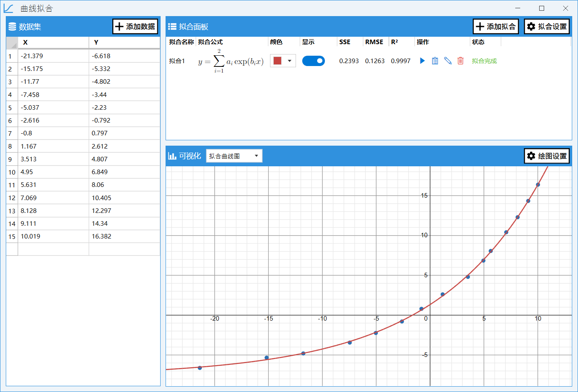This screenshot has height=392, width=578.
Task: Click the 拟合完成 status text
Action: 484,61
